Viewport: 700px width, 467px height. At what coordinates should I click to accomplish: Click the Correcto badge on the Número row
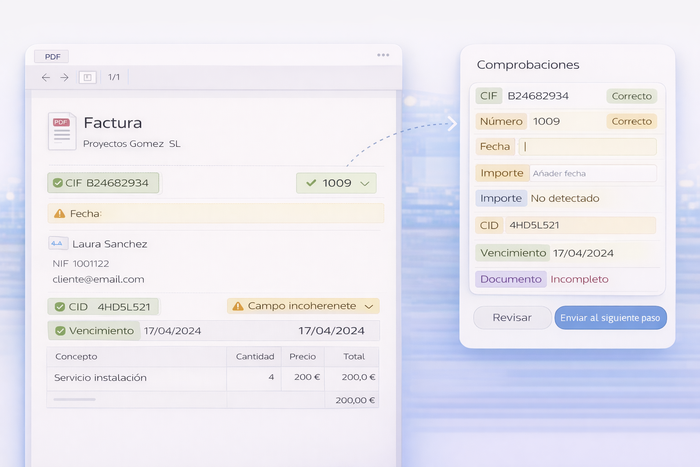click(x=631, y=121)
